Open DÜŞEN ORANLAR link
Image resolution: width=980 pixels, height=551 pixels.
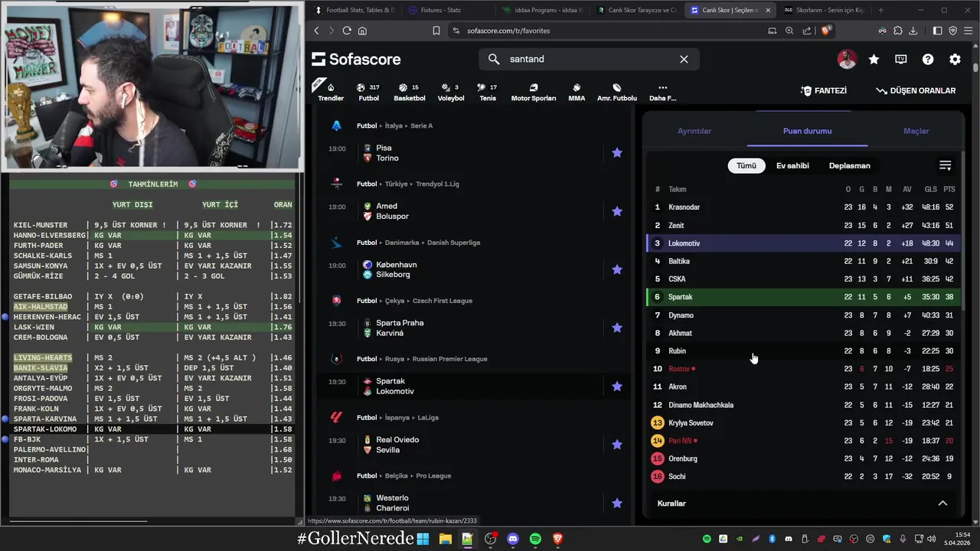[x=916, y=90]
